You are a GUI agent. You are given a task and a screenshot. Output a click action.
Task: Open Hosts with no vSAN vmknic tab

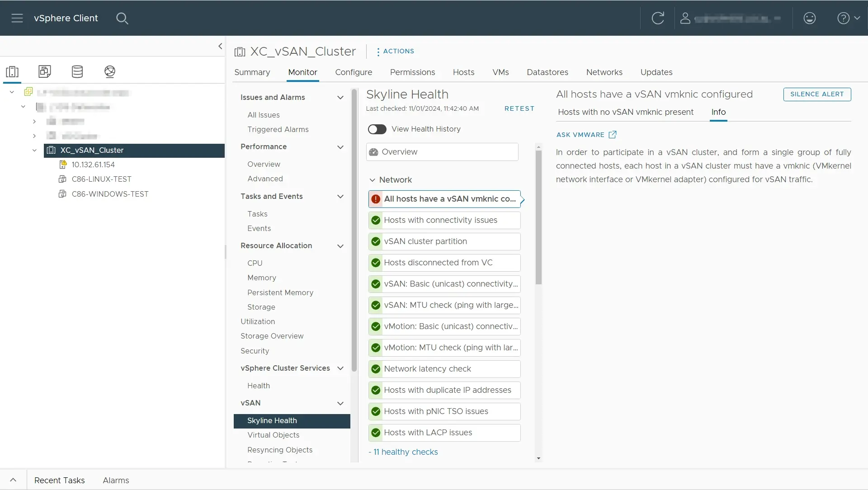coord(625,112)
